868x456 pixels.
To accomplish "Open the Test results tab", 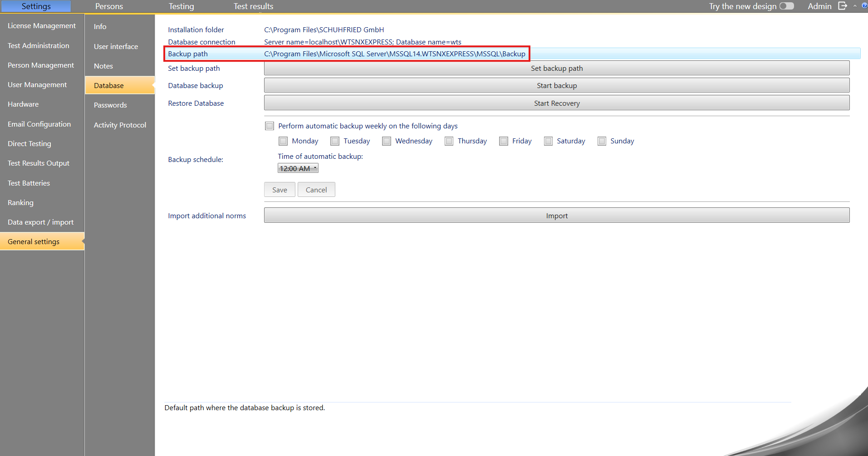I will click(253, 6).
